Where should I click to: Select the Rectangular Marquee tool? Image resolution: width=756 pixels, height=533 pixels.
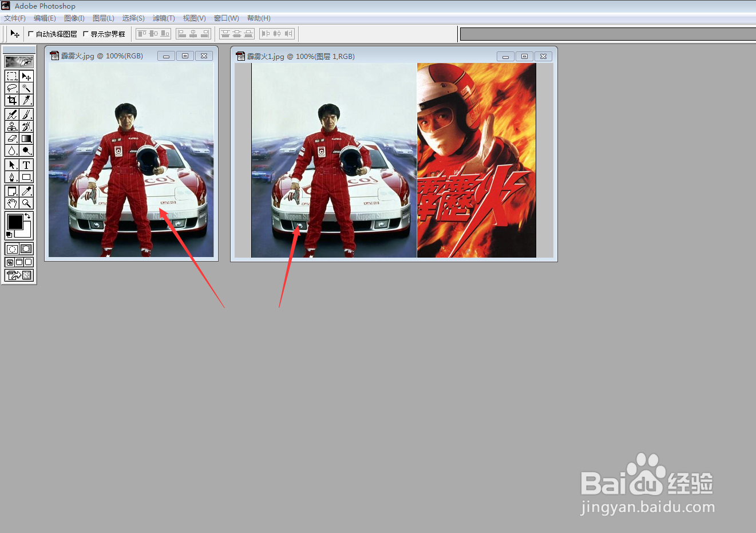12,76
